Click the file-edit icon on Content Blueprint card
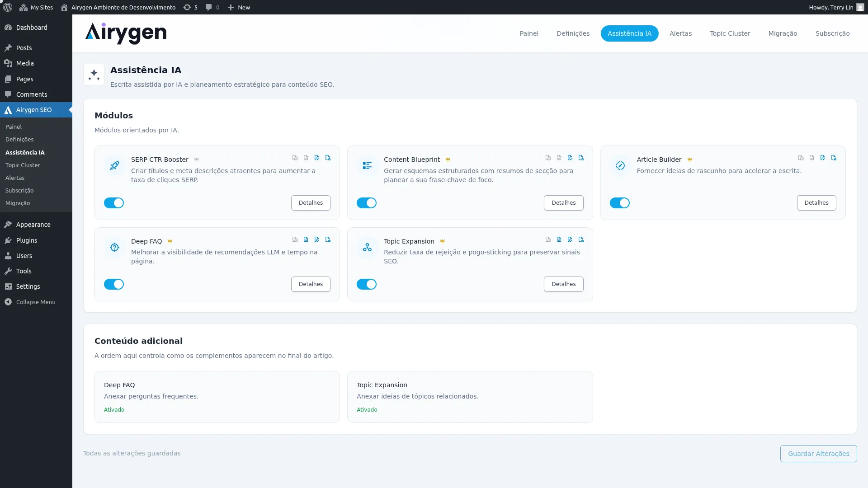 click(570, 158)
